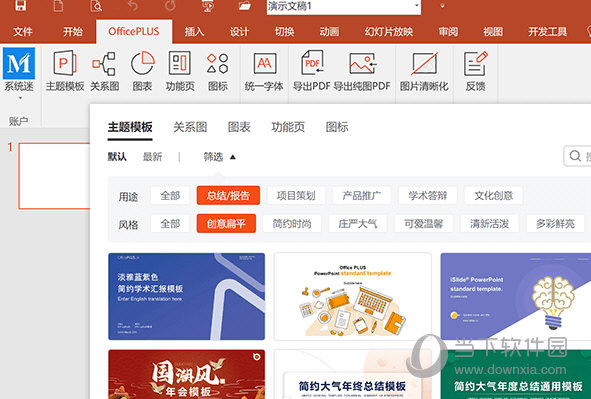Collapse the 筛选 filter expander
Screen dimensions: 591x399
(x=219, y=156)
